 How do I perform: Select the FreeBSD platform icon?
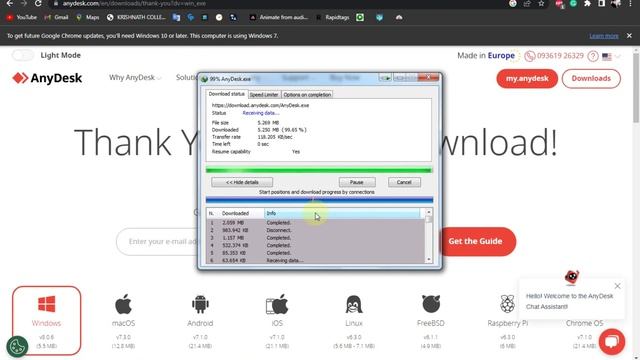pos(431,304)
